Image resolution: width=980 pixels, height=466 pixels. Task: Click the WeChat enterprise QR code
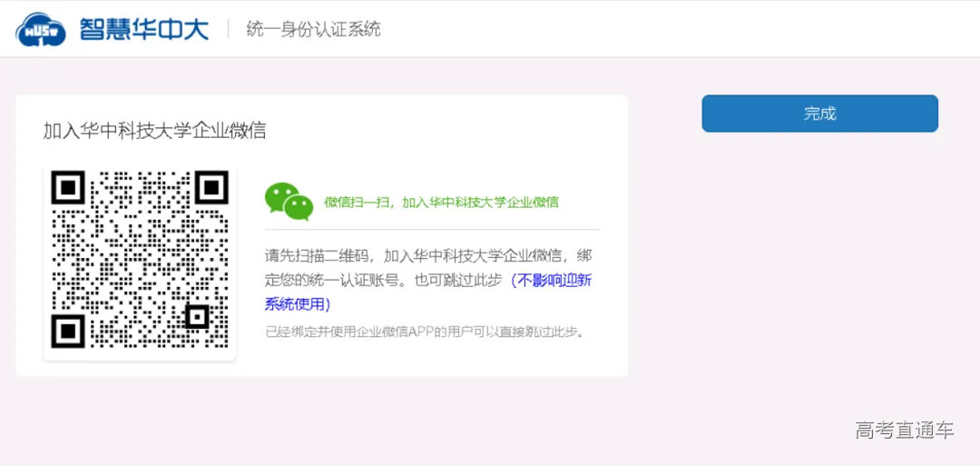[x=140, y=259]
